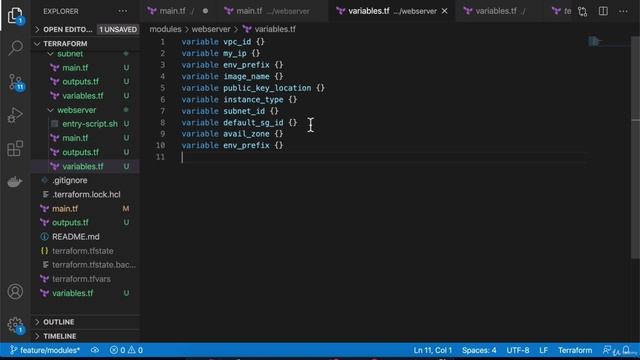Click the editor vertical scrollbar
Viewport: 640px width, 360px height.
coord(635,147)
